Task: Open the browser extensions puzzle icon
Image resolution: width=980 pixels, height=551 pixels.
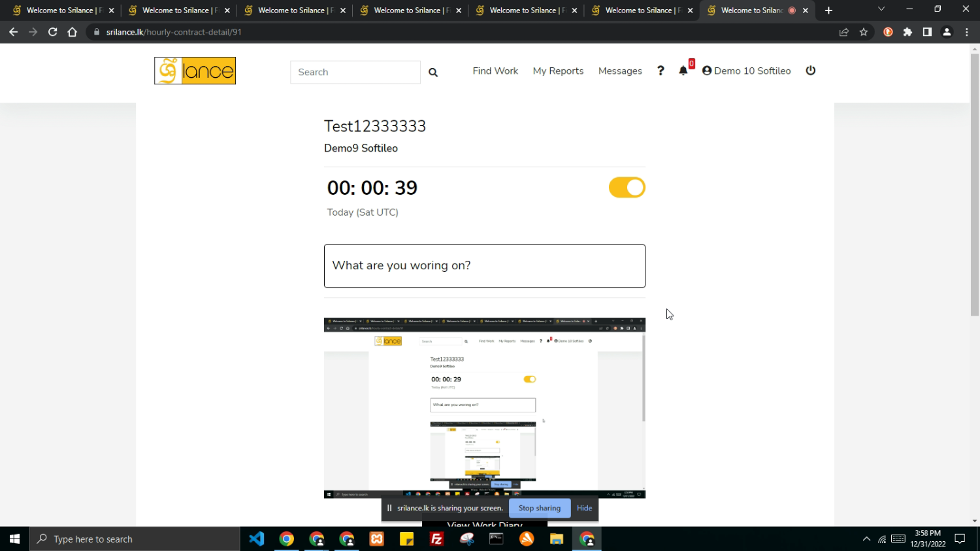Action: (907, 32)
